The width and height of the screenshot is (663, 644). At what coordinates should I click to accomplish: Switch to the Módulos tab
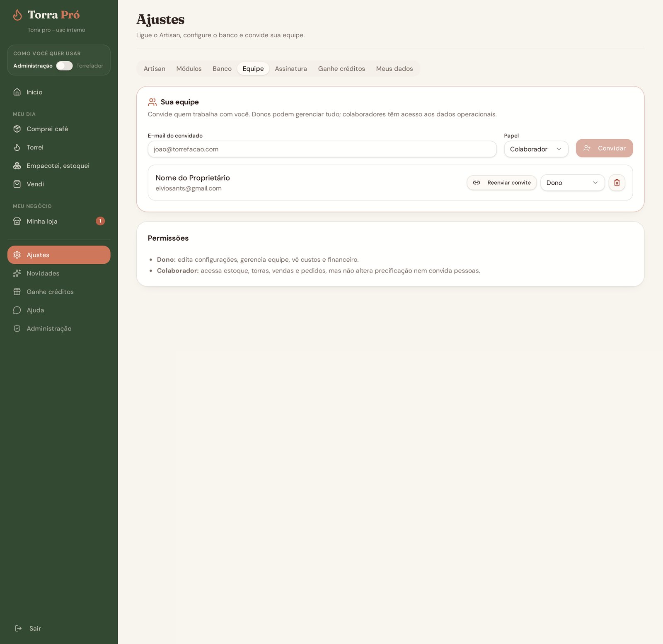click(189, 69)
